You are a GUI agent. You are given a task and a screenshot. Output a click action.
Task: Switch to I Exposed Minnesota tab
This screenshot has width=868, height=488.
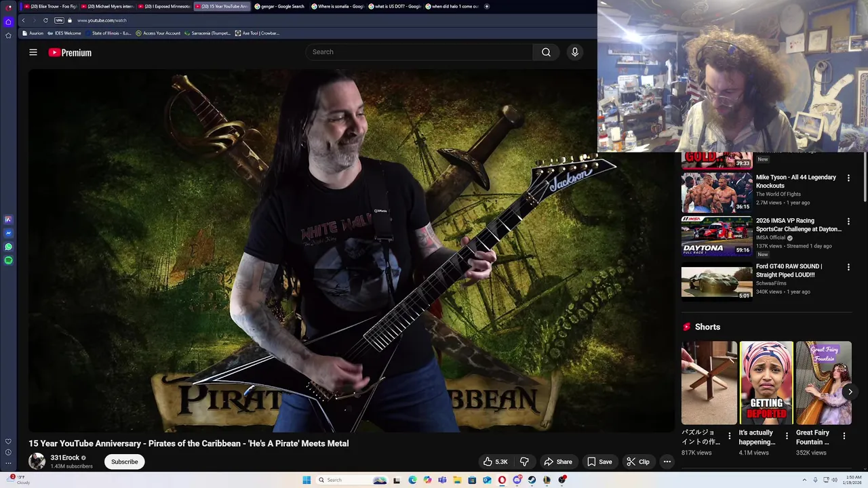point(164,6)
